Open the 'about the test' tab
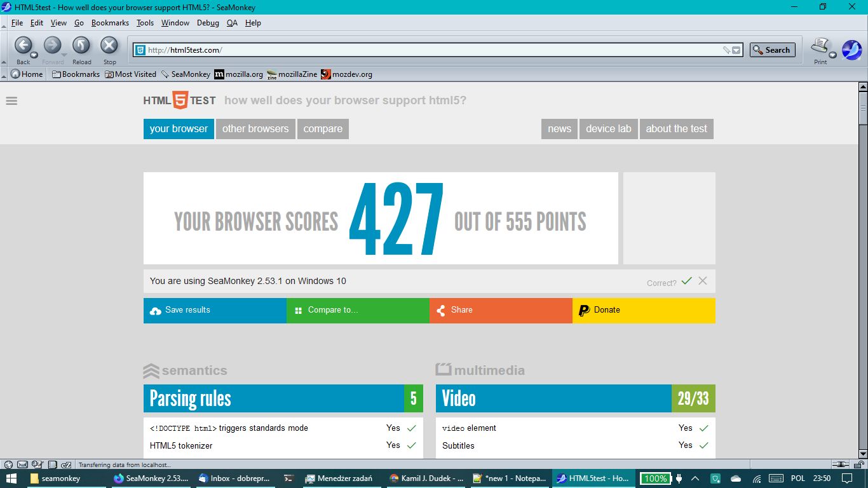This screenshot has height=488, width=868. (x=676, y=128)
